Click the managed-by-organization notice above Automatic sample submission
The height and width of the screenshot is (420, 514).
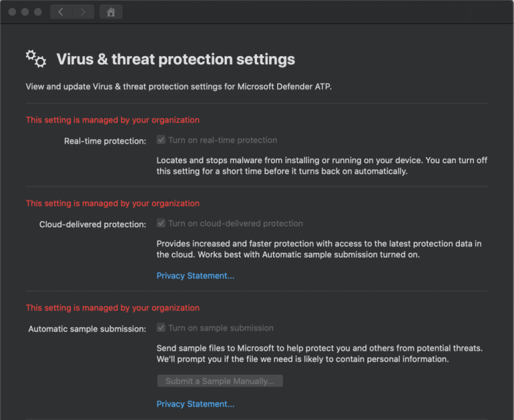click(112, 308)
